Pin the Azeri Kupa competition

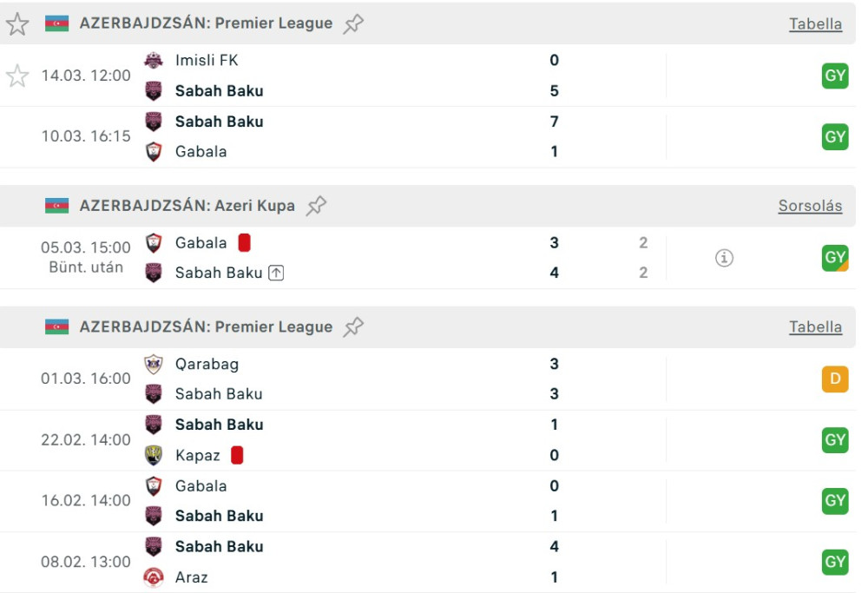point(317,206)
